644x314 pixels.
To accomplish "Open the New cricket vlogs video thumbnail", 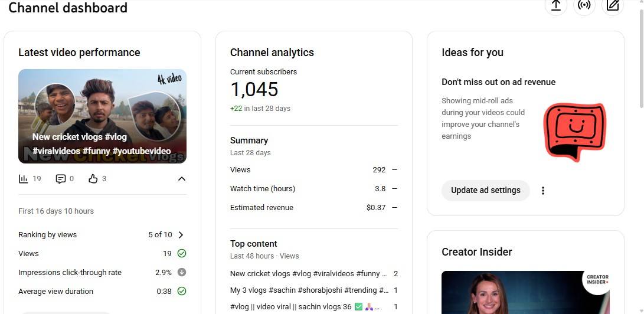I will pyautogui.click(x=102, y=116).
